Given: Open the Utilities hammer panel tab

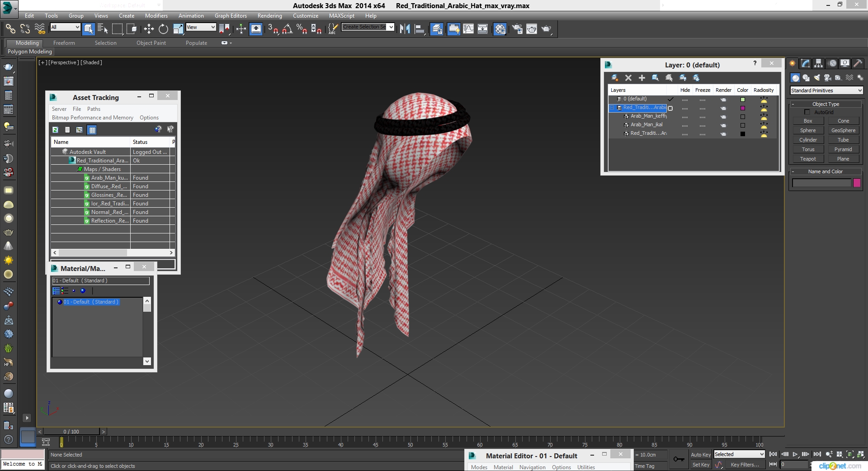Looking at the screenshot, I should 858,63.
